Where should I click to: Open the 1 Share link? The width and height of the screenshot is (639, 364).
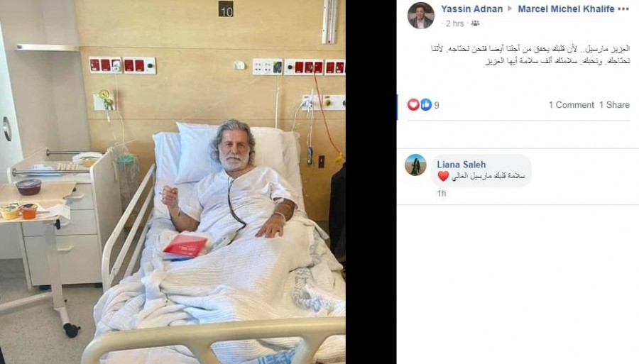tap(614, 105)
